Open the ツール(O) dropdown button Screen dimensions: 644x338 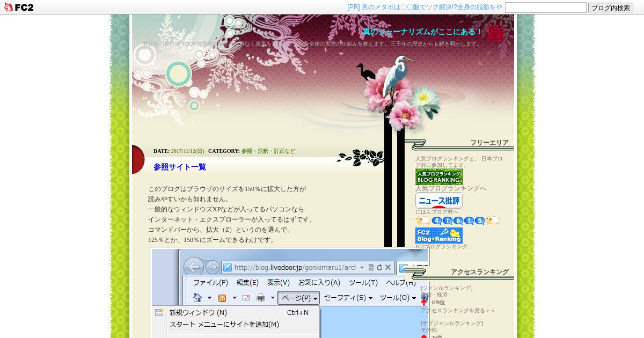pyautogui.click(x=398, y=298)
